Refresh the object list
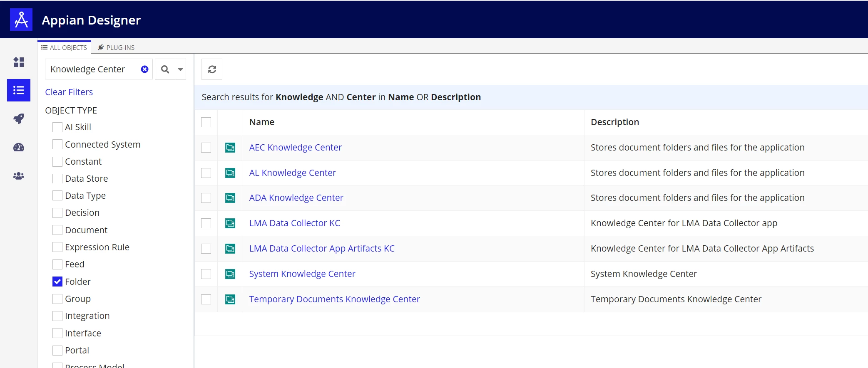 (x=212, y=69)
